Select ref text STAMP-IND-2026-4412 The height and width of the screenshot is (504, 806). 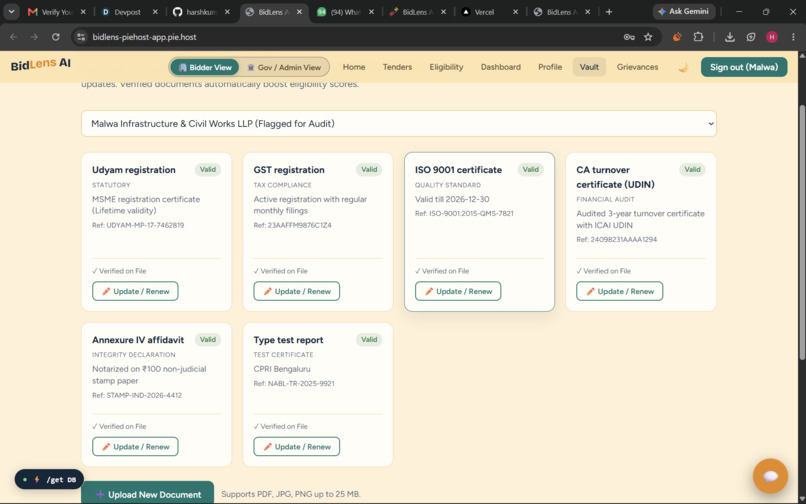[x=144, y=395]
